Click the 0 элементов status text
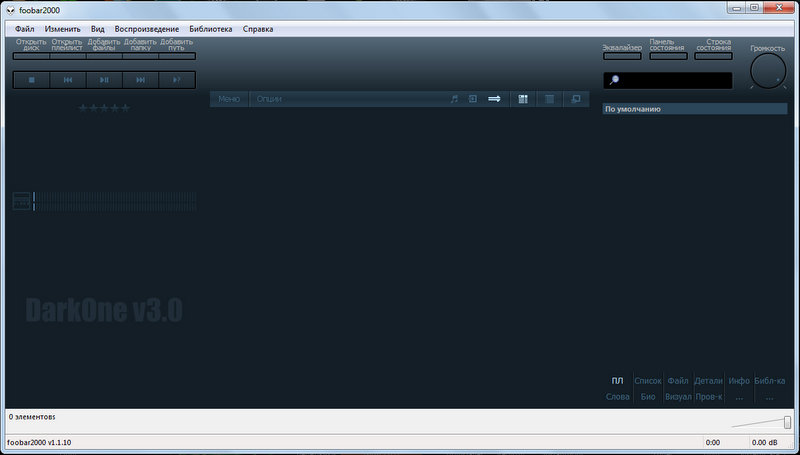Screen dimensions: 800x455 pos(32,417)
